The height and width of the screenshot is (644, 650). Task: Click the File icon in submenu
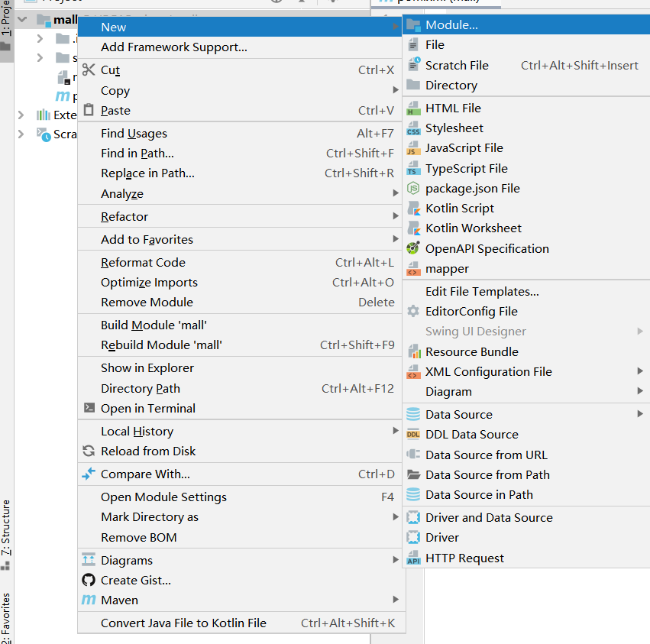click(413, 45)
